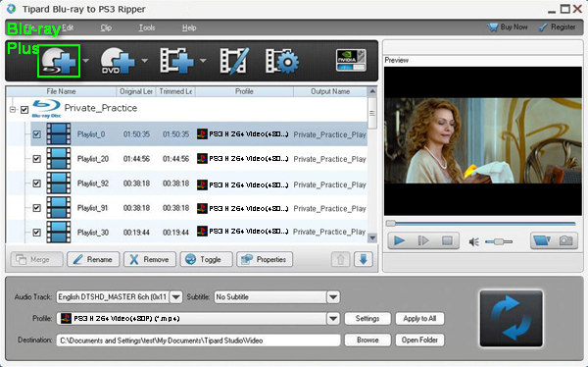588x367 pixels.
Task: Click the Playlist_0 film thumbnail
Action: point(59,134)
